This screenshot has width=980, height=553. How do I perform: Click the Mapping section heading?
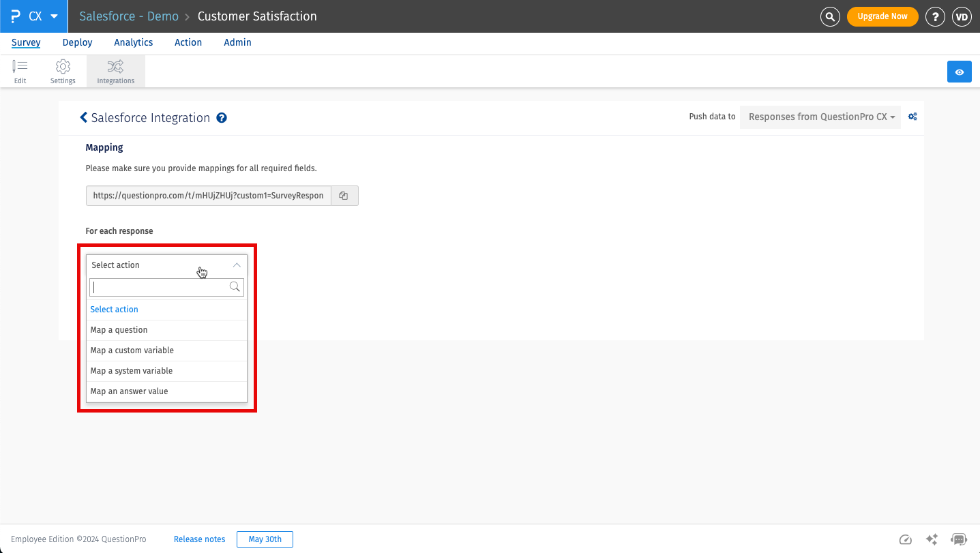coord(104,147)
